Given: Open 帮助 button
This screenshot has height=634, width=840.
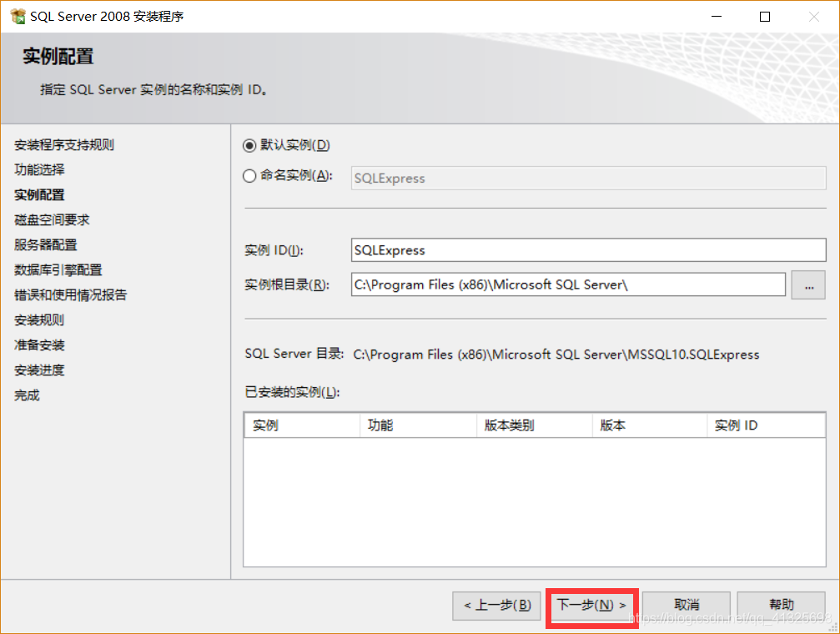Looking at the screenshot, I should pyautogui.click(x=781, y=606).
